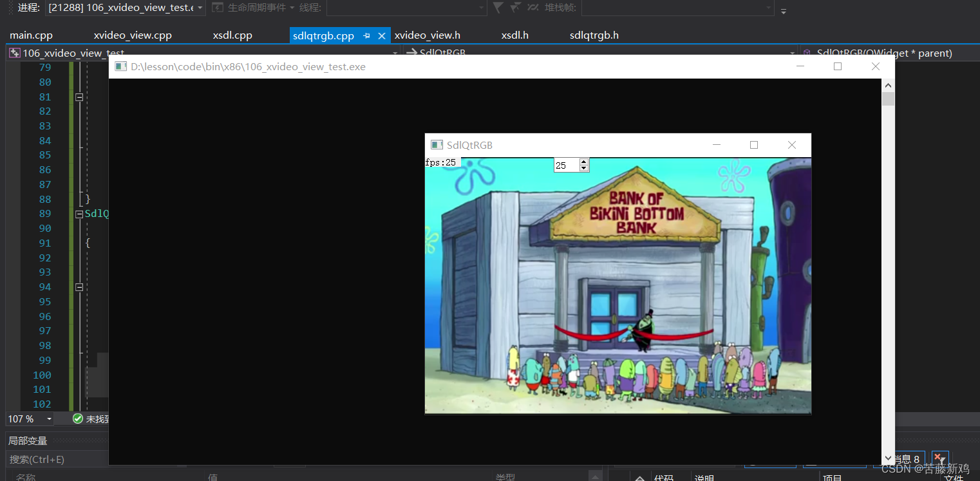Click the video frame in SdlQtRGB window
This screenshot has width=980, height=481.
618,285
